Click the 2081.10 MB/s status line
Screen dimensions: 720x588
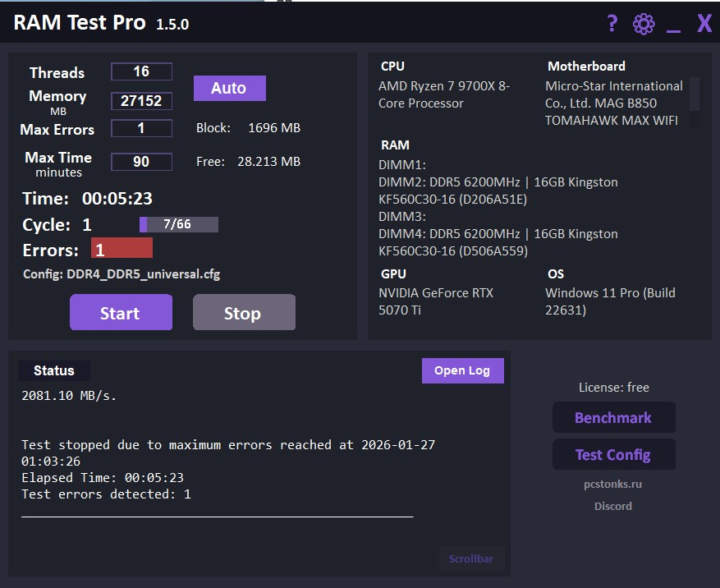tap(69, 396)
